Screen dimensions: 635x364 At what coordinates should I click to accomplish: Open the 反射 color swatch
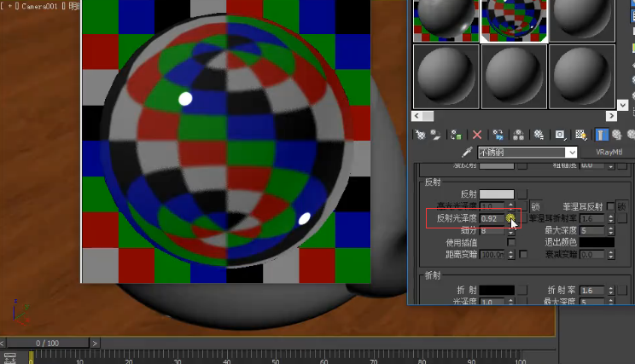pyautogui.click(x=497, y=194)
